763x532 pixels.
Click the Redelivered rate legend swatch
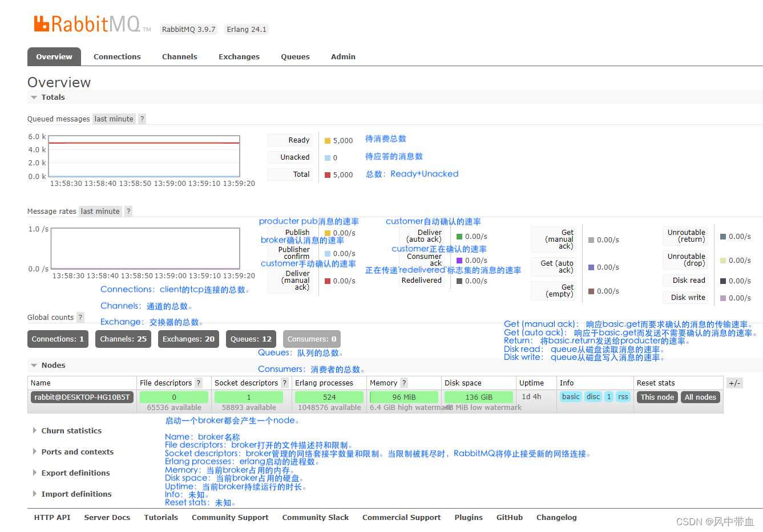click(x=459, y=281)
